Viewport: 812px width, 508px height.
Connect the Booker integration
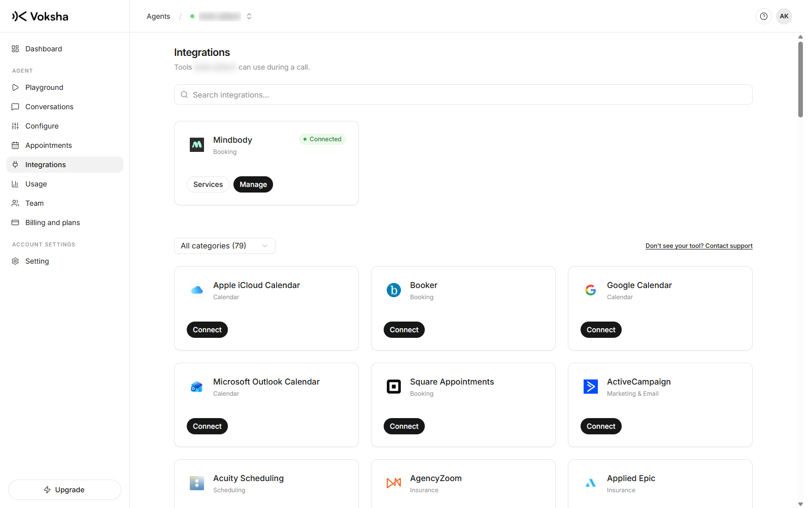(x=404, y=330)
